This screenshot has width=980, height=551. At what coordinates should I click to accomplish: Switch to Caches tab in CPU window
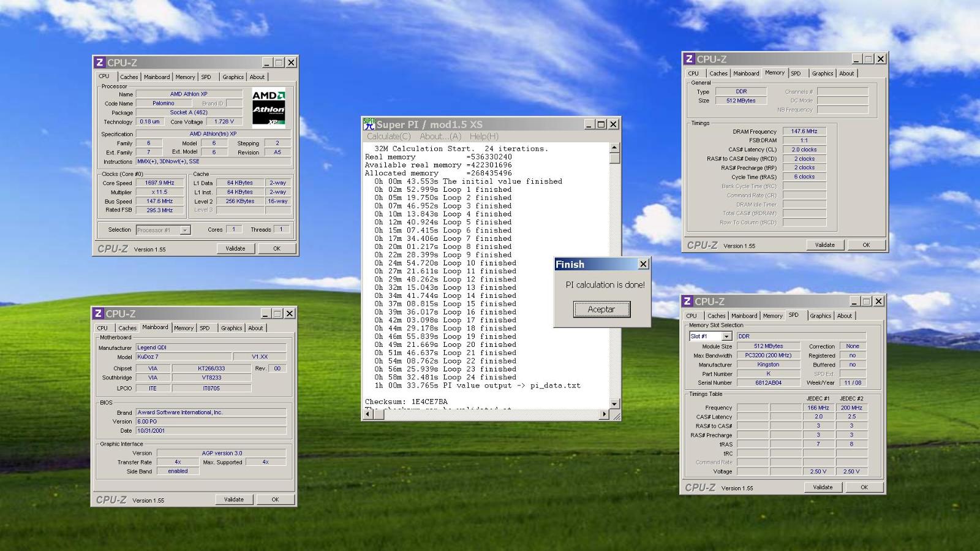(129, 77)
